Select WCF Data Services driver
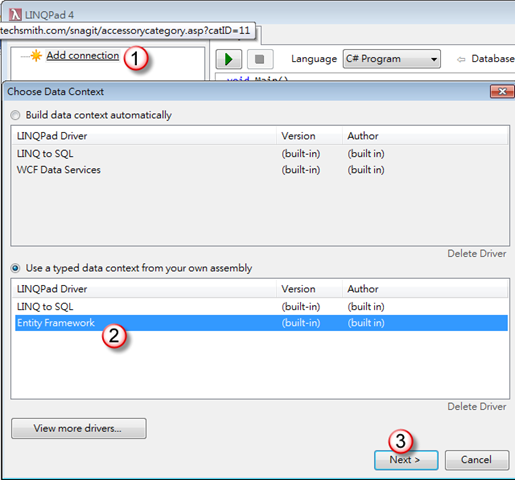Screen dimensions: 515x480 pos(261,170)
